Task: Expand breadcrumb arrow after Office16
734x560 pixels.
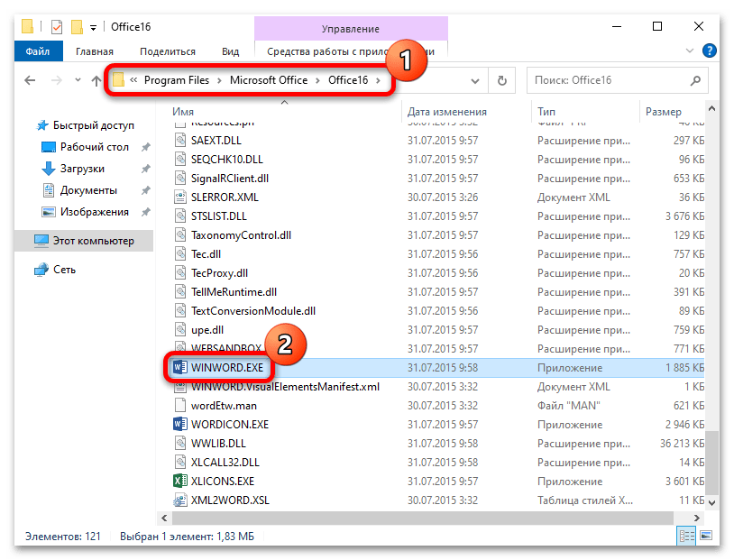Action: click(378, 80)
